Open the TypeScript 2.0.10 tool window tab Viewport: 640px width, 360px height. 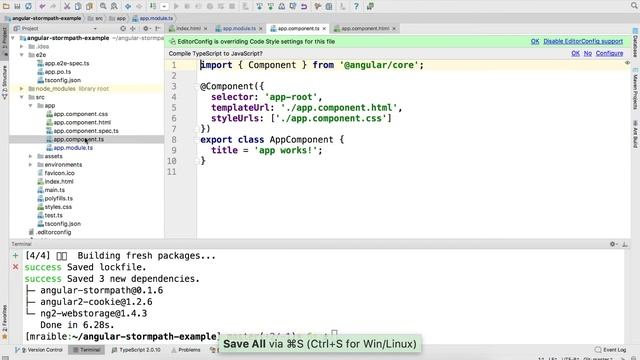[x=136, y=350]
